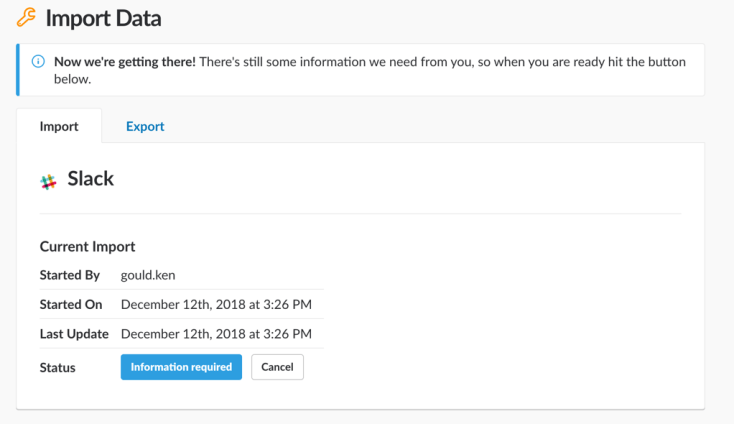Click the Import Data page title

click(103, 18)
